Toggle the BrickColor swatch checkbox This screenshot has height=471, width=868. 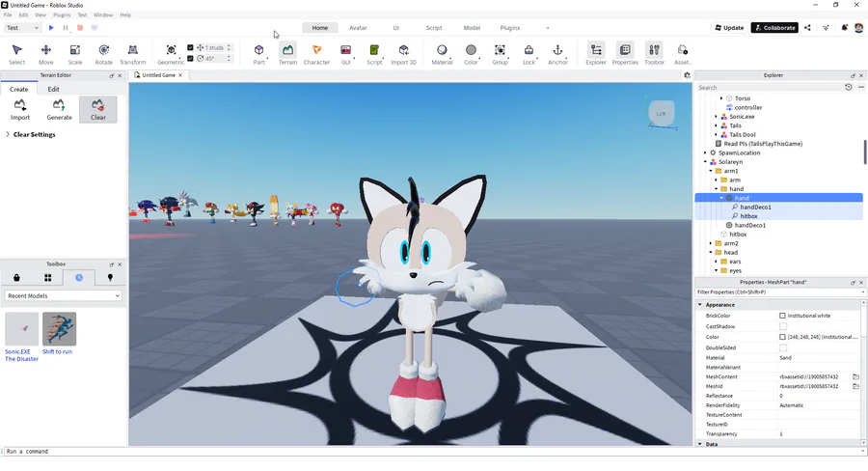[x=782, y=316]
